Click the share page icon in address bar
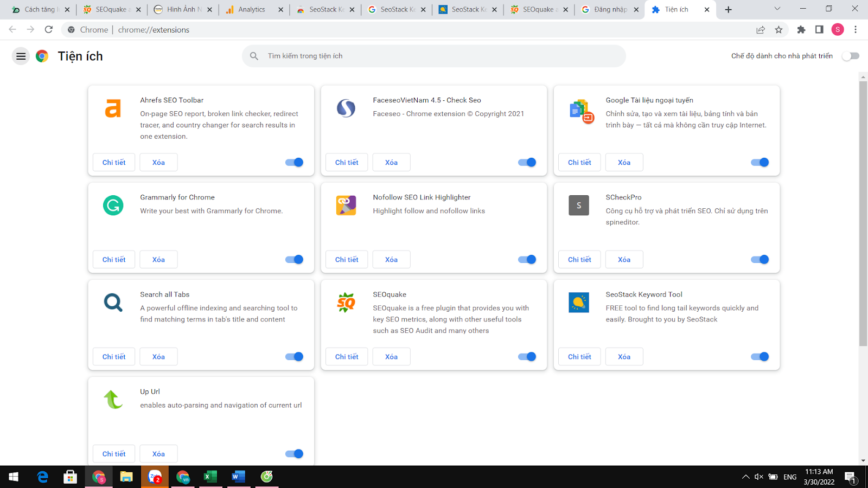Image resolution: width=868 pixels, height=488 pixels. (761, 30)
